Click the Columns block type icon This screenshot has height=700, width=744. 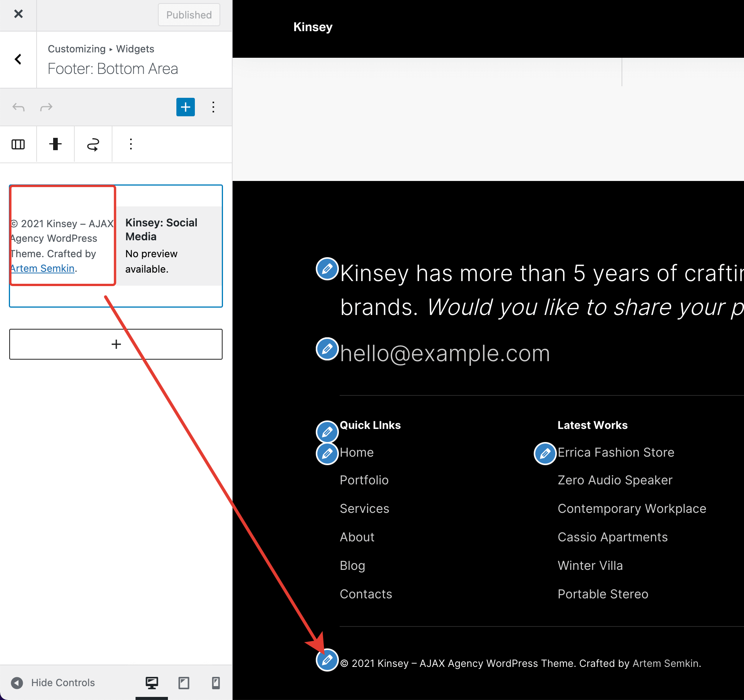pyautogui.click(x=18, y=144)
